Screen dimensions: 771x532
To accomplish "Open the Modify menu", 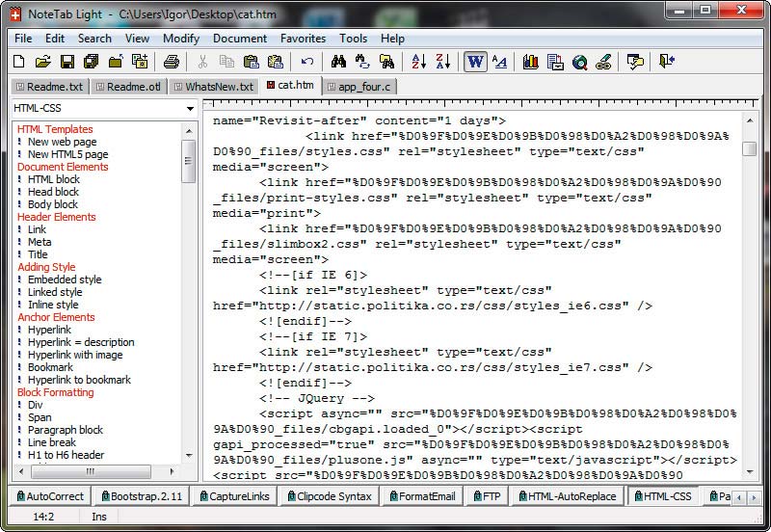I will click(x=181, y=39).
